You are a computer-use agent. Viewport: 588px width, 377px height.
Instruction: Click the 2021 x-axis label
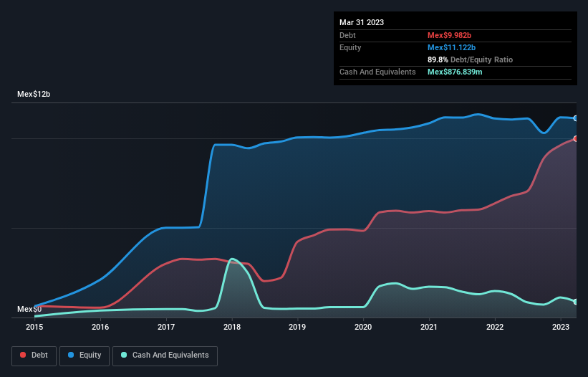point(429,327)
